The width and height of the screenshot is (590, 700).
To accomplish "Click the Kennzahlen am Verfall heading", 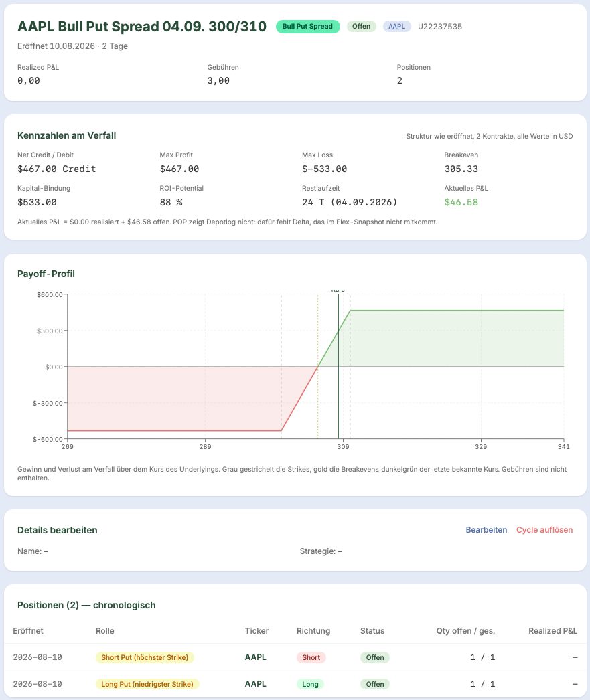I will (x=66, y=135).
